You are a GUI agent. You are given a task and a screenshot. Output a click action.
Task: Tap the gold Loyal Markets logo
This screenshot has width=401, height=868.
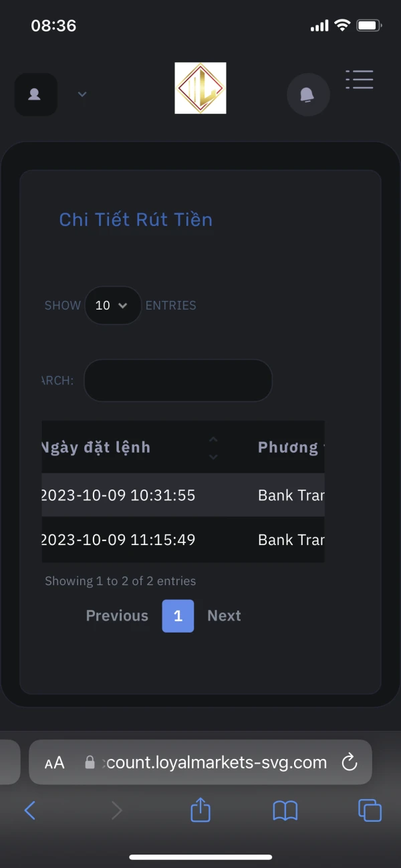pyautogui.click(x=200, y=88)
